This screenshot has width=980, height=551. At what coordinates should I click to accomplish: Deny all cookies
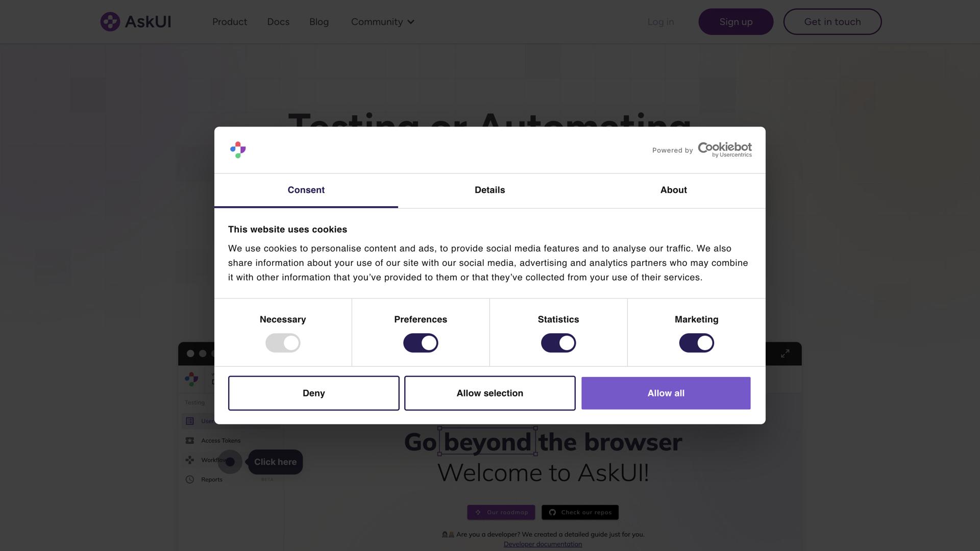[313, 393]
